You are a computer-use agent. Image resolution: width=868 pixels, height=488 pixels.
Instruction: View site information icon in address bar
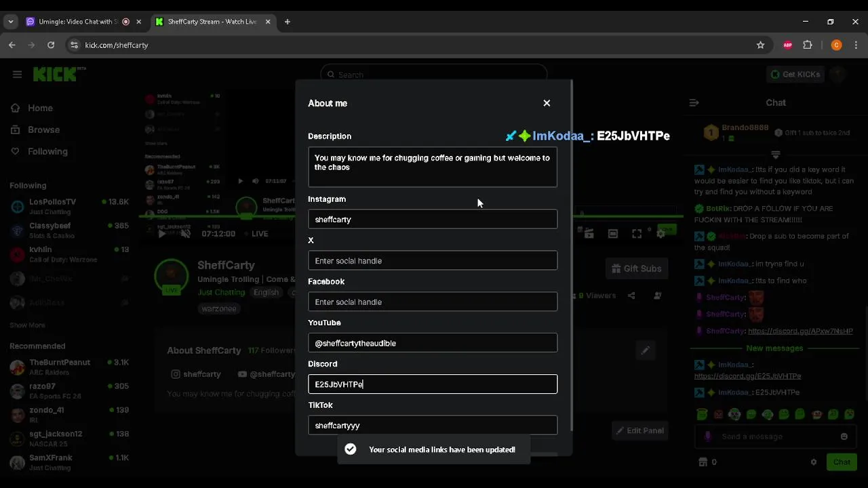click(x=75, y=45)
